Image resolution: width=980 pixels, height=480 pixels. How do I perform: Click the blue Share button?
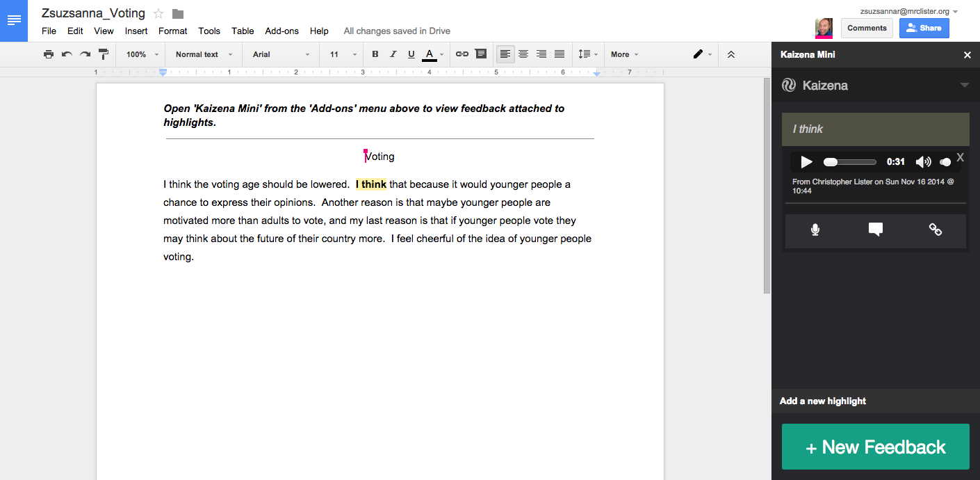[x=924, y=28]
